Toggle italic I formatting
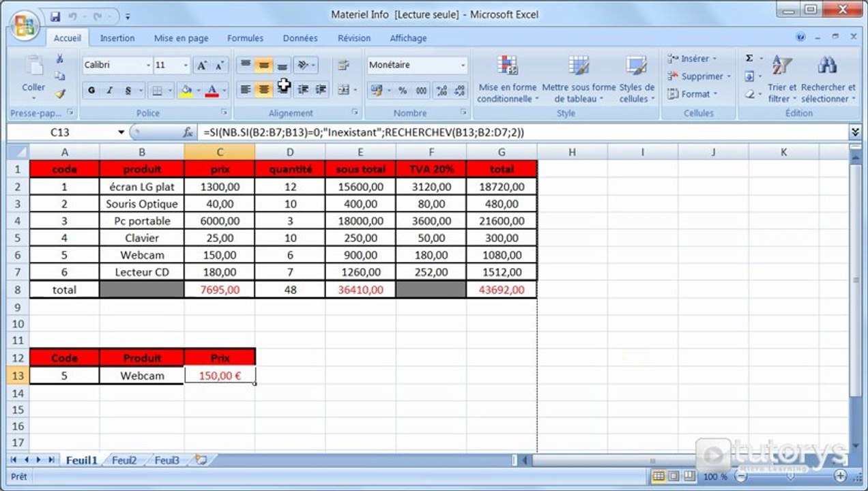Screen dimensions: 868x491 [109, 90]
